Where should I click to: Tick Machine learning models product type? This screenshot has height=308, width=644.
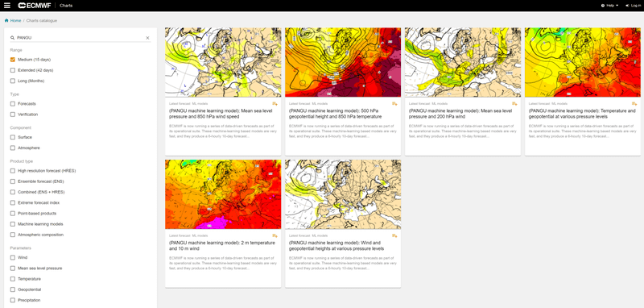[13, 224]
